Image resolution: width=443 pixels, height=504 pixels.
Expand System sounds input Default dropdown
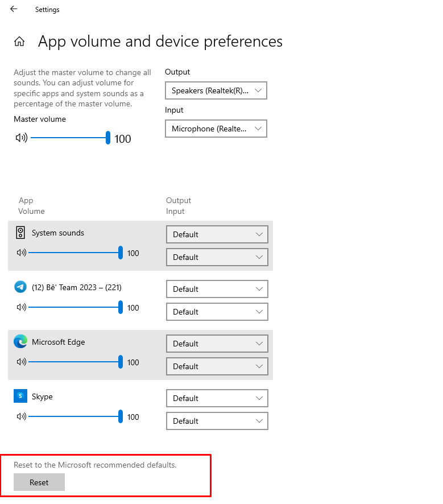coord(217,257)
